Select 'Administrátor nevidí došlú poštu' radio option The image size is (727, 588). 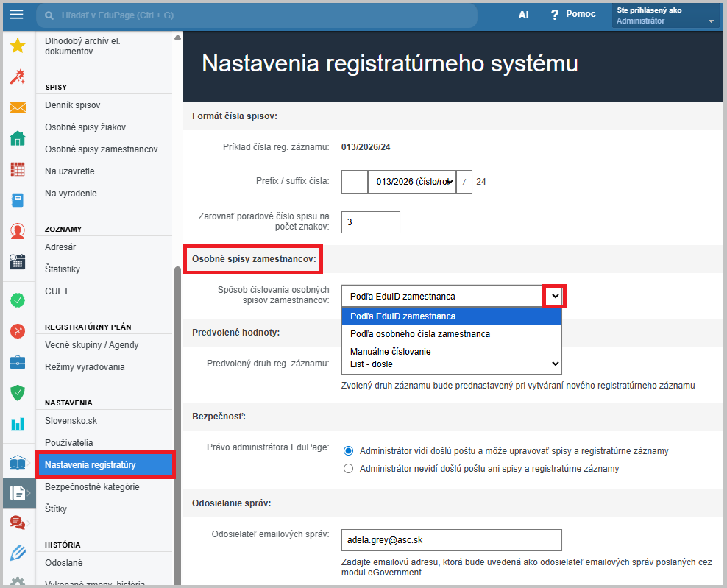(349, 468)
